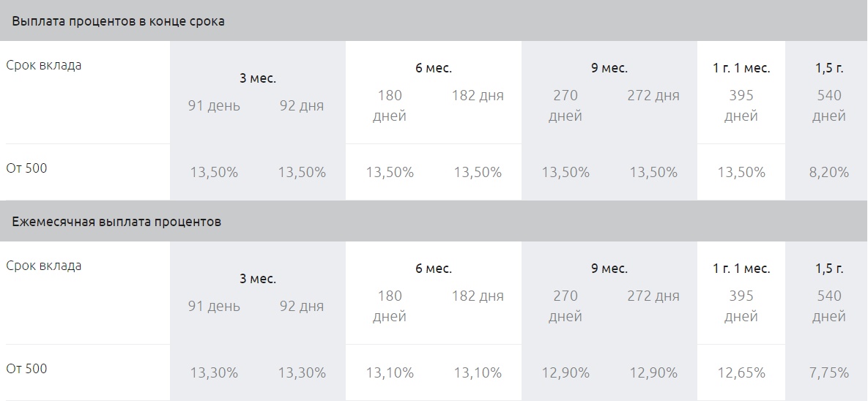Select "395 дней" in the end-of-term table
The width and height of the screenshot is (868, 401).
[x=741, y=105]
